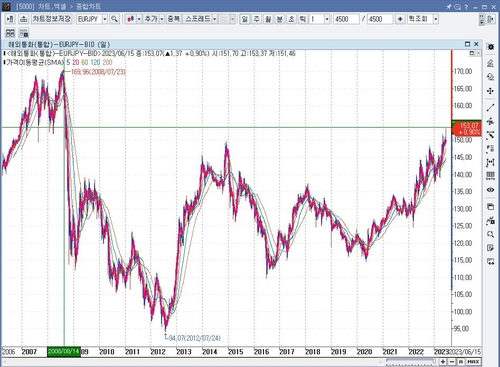Click the SMA 200 period color label
This screenshot has height=367, width=500.
click(107, 62)
